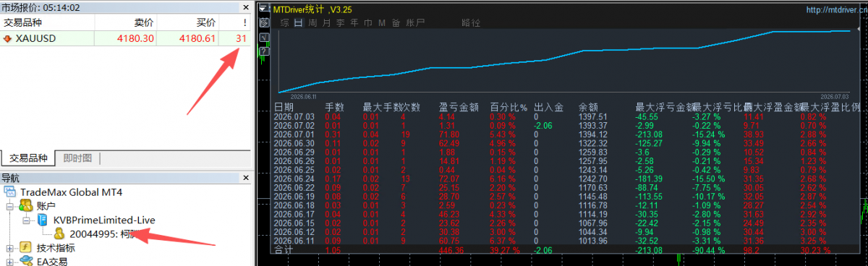Click the 技术指标 indicators icon
The width and height of the screenshot is (868, 266).
click(x=25, y=248)
